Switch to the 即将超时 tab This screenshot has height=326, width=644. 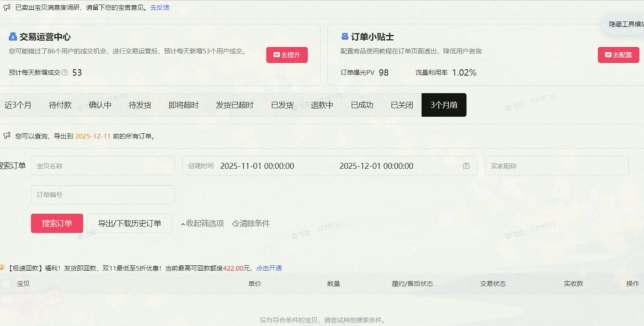184,105
